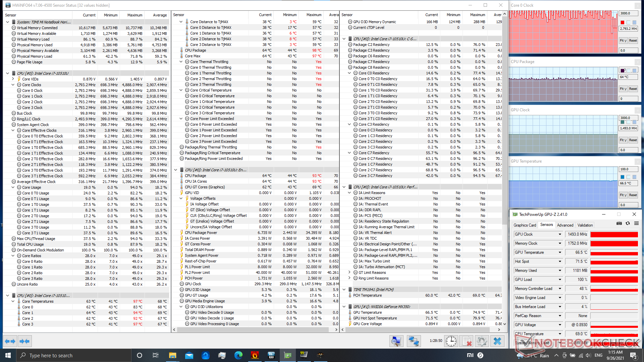Image resolution: width=644 pixels, height=362 pixels.
Task: Take GPU-Z screenshot with camera icon
Action: tap(619, 224)
